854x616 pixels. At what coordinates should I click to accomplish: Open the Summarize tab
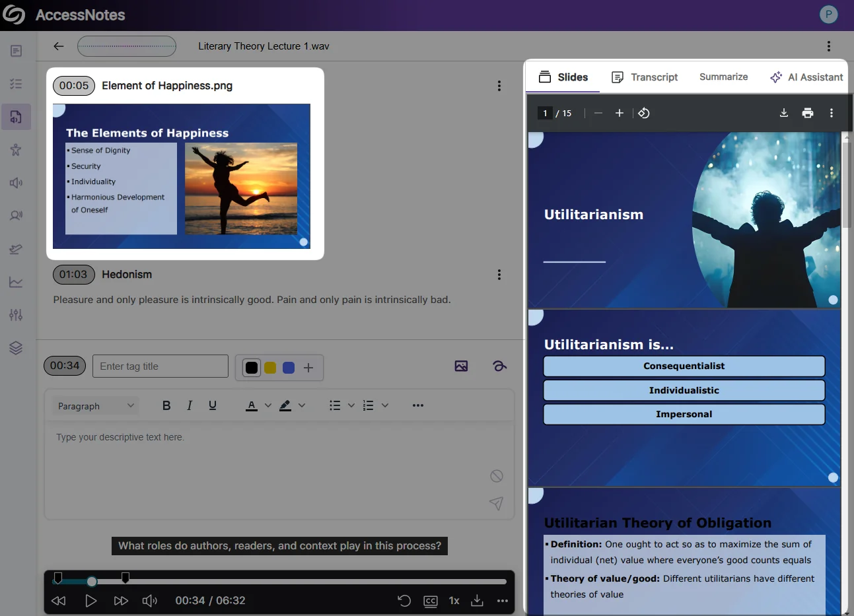[723, 77]
